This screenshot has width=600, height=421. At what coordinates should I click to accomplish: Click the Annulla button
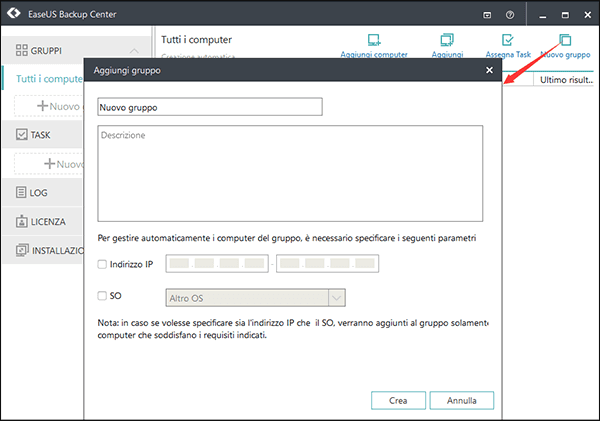tap(461, 400)
